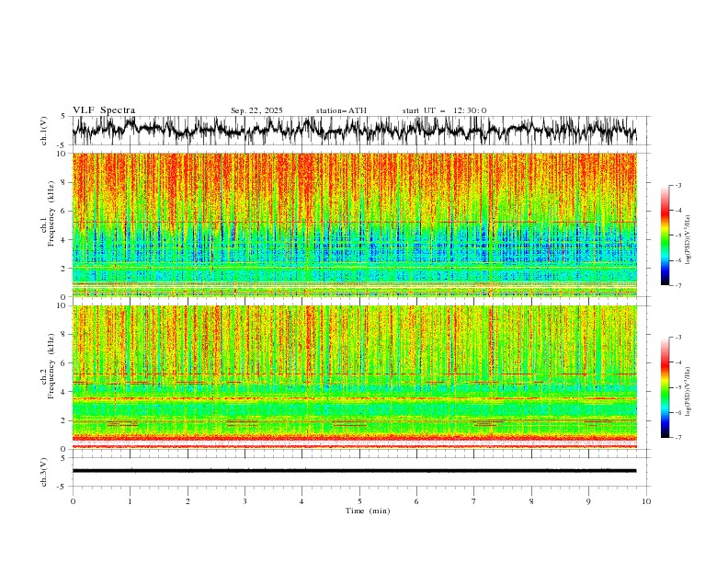Viewport: 728px width, 563px height.
Task: Click the date 'Sep. 22, 2025'
Action: [256, 110]
